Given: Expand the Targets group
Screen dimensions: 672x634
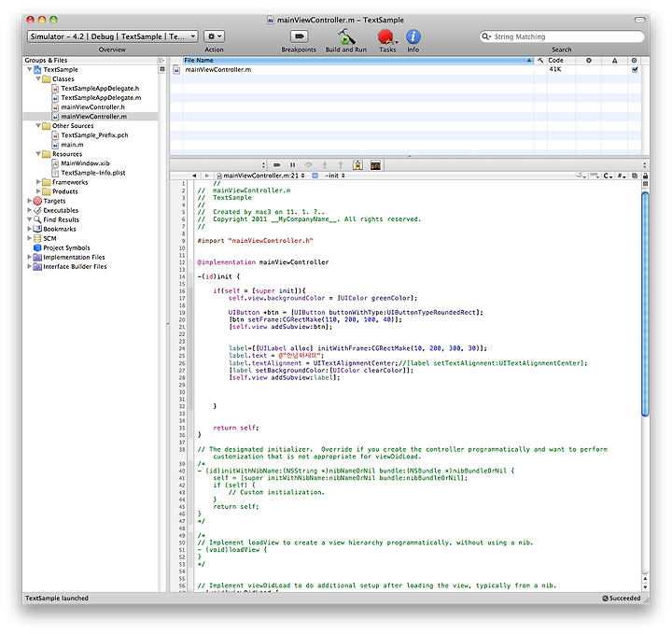Looking at the screenshot, I should tap(29, 201).
